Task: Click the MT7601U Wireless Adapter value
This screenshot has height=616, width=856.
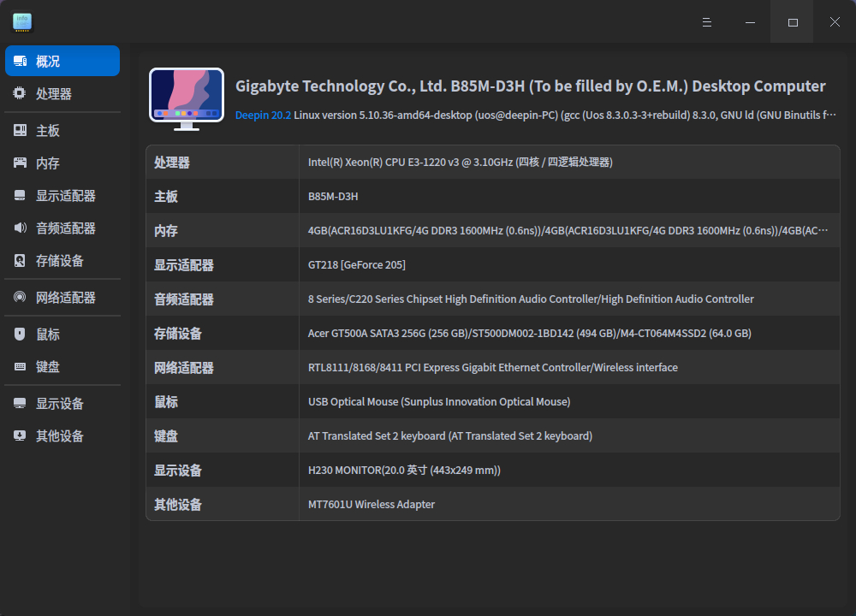Action: pyautogui.click(x=372, y=504)
